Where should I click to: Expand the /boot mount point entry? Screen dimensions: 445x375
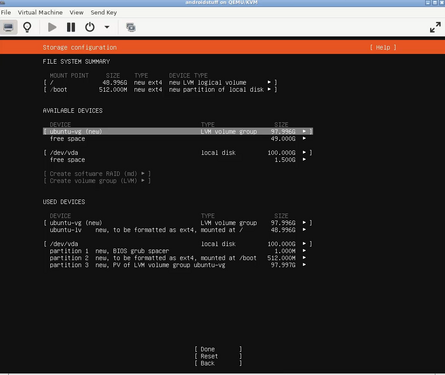(160, 89)
